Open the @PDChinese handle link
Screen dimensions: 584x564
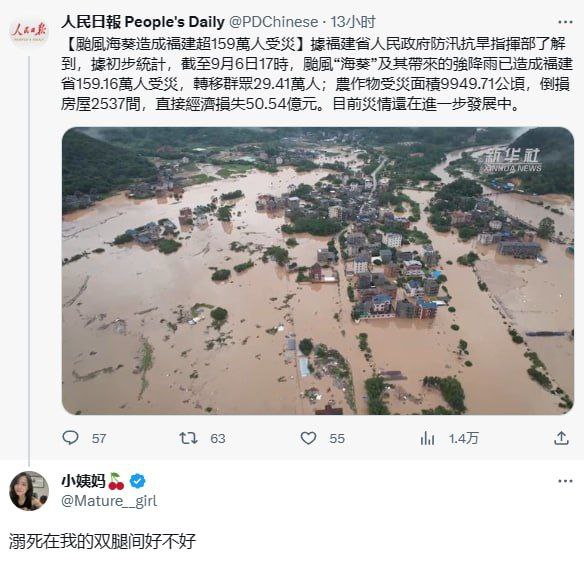273,22
